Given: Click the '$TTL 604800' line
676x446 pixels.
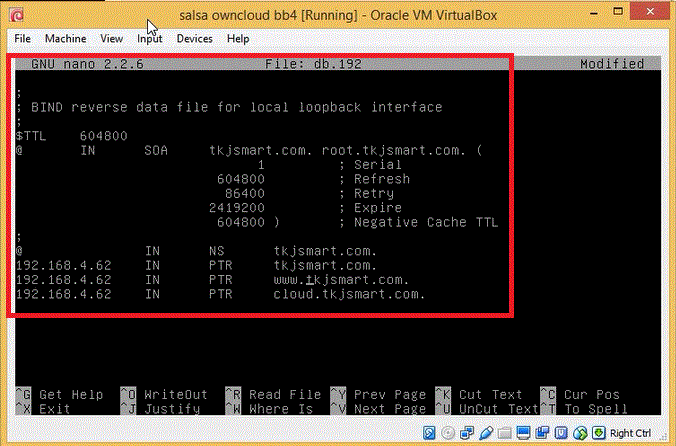Looking at the screenshot, I should 72,136.
